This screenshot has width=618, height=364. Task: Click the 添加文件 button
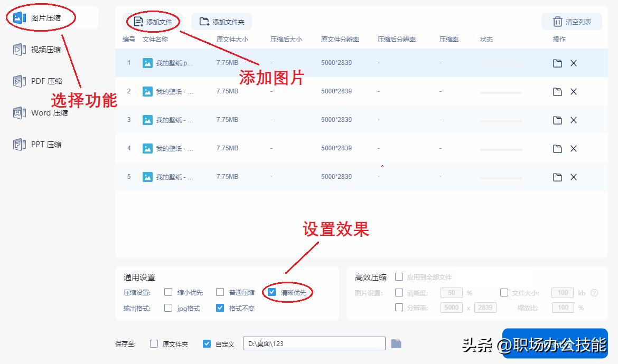(152, 21)
